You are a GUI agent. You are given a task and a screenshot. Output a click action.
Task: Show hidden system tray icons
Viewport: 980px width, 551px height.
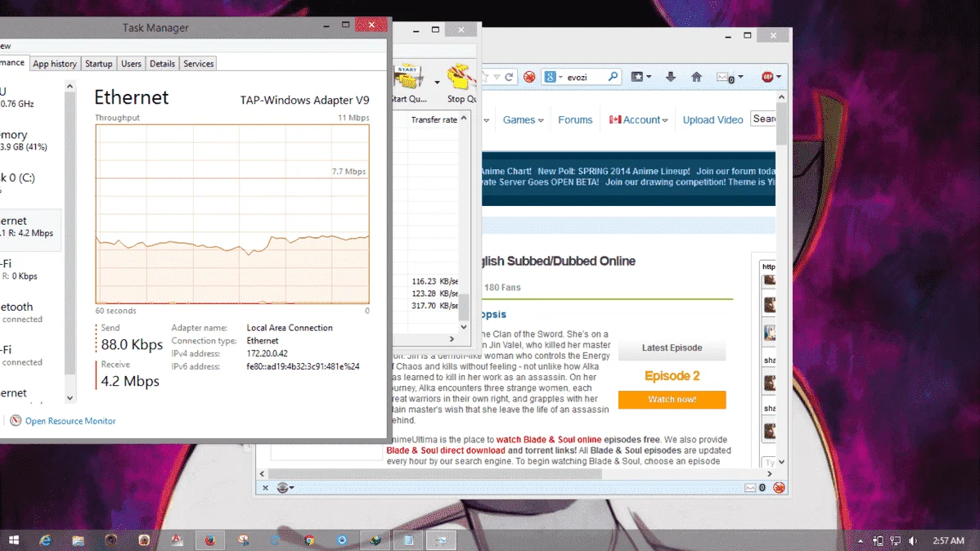click(861, 541)
